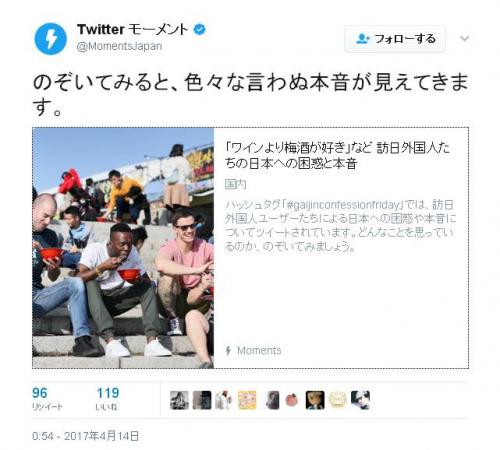
Task: View the 96 retweets list
Action: pos(47,398)
